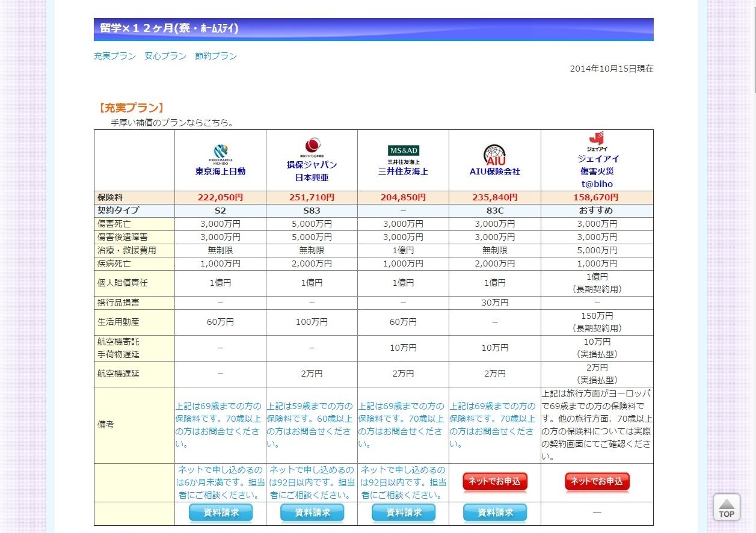756x533 pixels.
Task: Click the 2014年10月15日現在 date text
Action: coord(612,69)
